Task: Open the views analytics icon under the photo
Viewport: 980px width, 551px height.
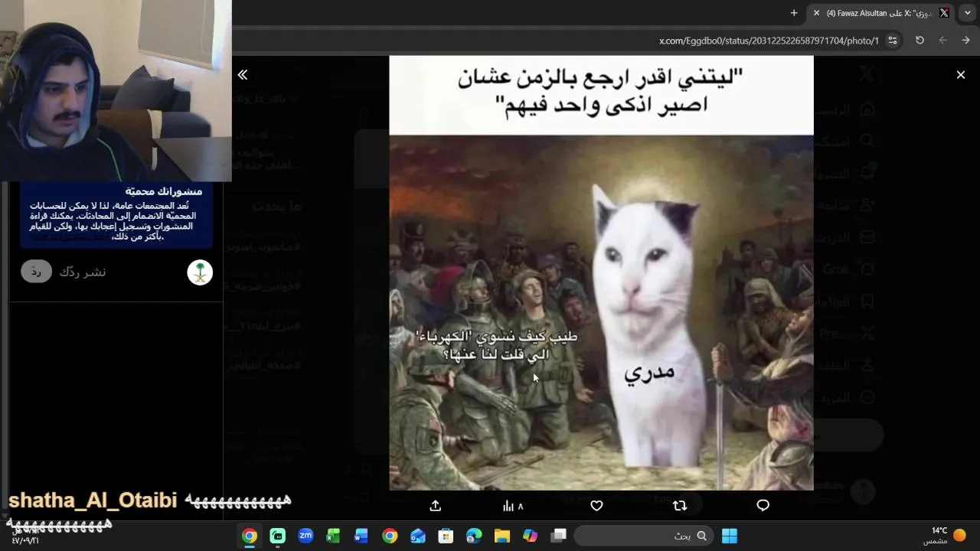Action: (512, 506)
